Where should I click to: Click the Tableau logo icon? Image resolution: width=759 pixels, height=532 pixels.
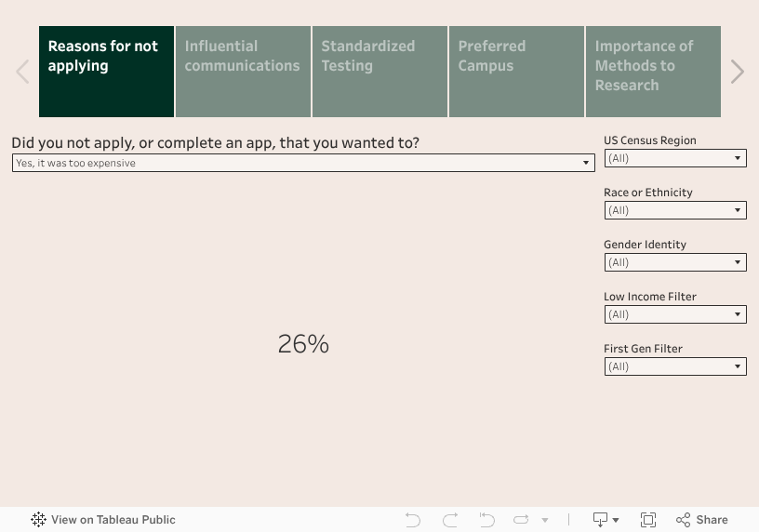pos(38,520)
